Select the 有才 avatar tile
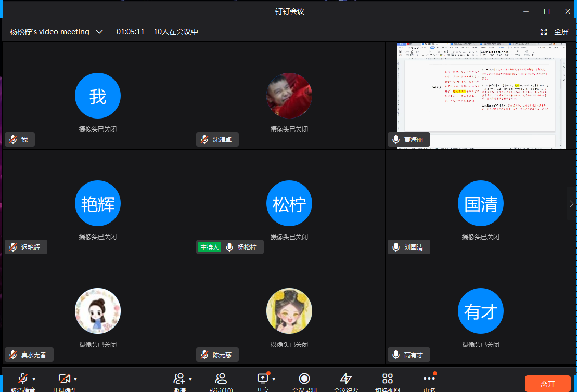This screenshot has width=577, height=392. [481, 311]
